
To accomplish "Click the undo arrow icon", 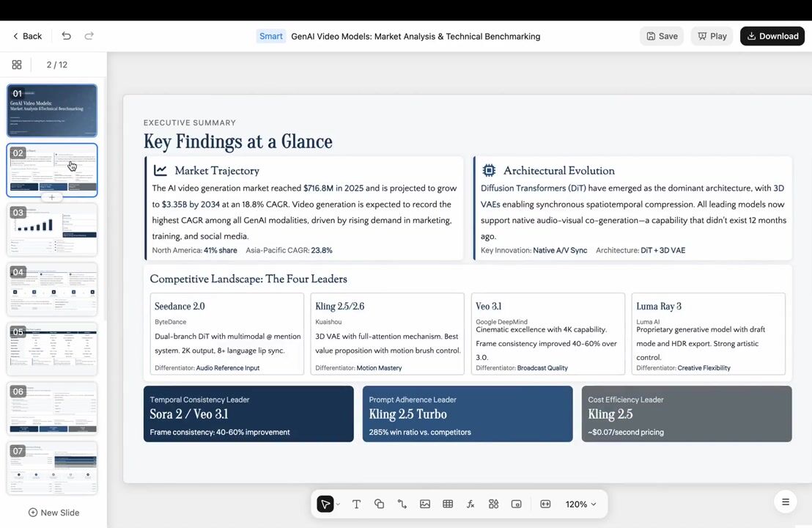I will (66, 36).
